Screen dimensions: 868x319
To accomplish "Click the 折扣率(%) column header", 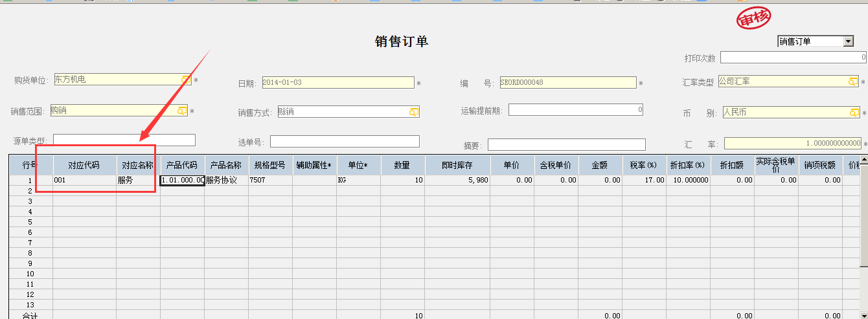I will point(689,165).
